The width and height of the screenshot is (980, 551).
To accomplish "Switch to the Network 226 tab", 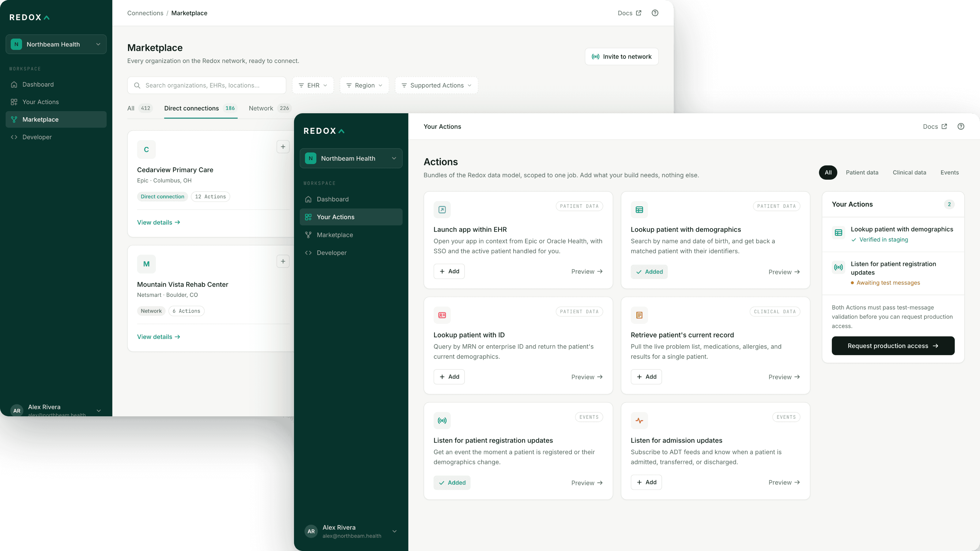I will coord(270,108).
